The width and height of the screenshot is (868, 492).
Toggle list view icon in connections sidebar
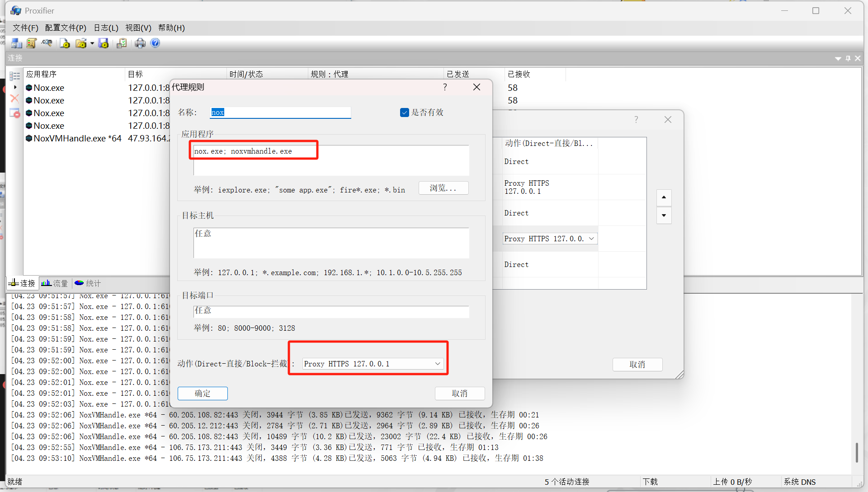pyautogui.click(x=15, y=76)
